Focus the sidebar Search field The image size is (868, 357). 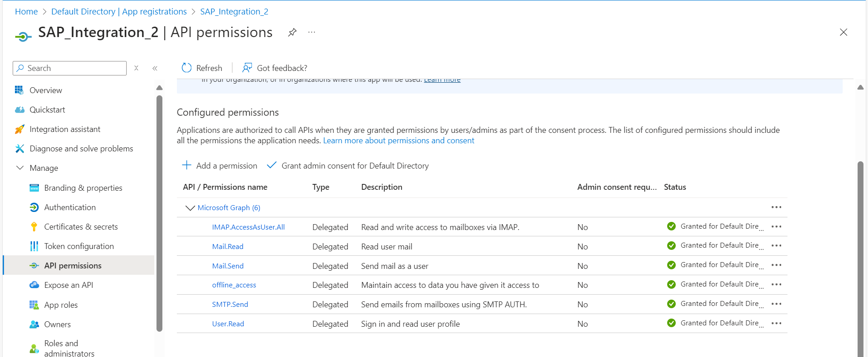[x=70, y=68]
